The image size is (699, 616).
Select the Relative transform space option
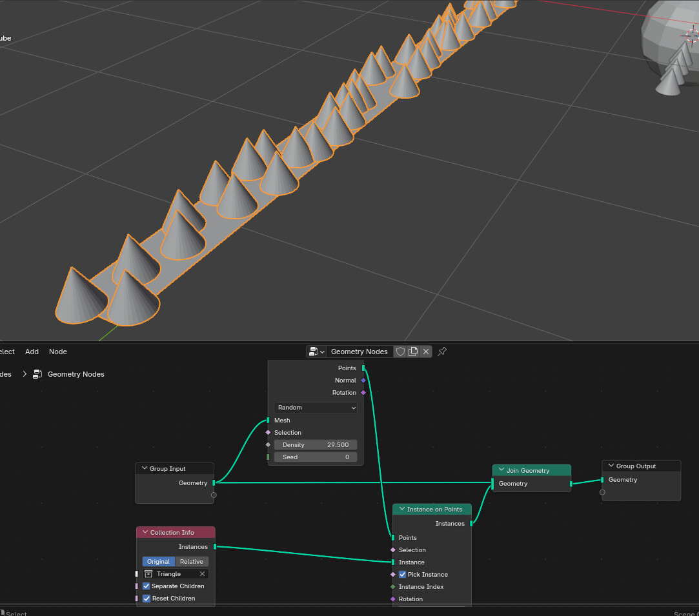(192, 562)
